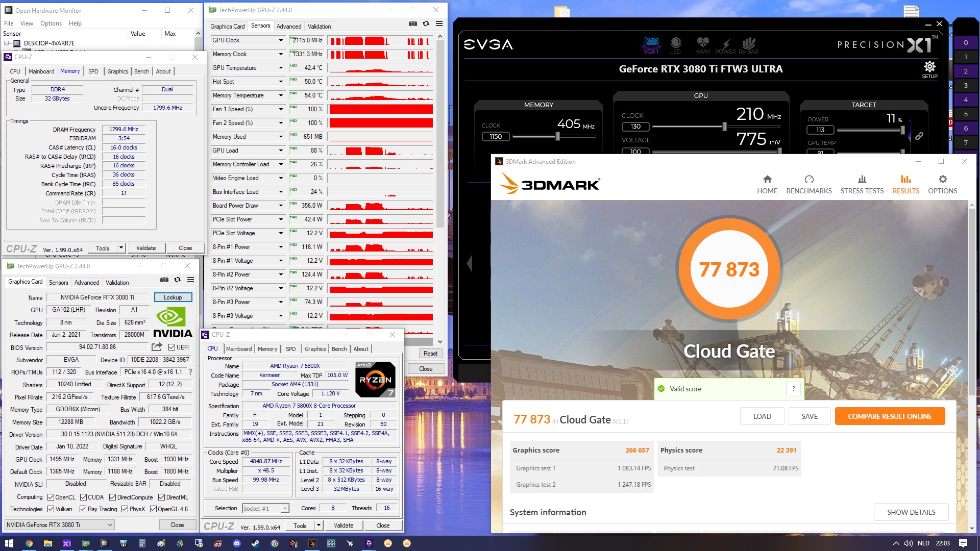This screenshot has width=980, height=551.
Task: Adjust the Memory CLOCK slider handle
Action: [557, 136]
